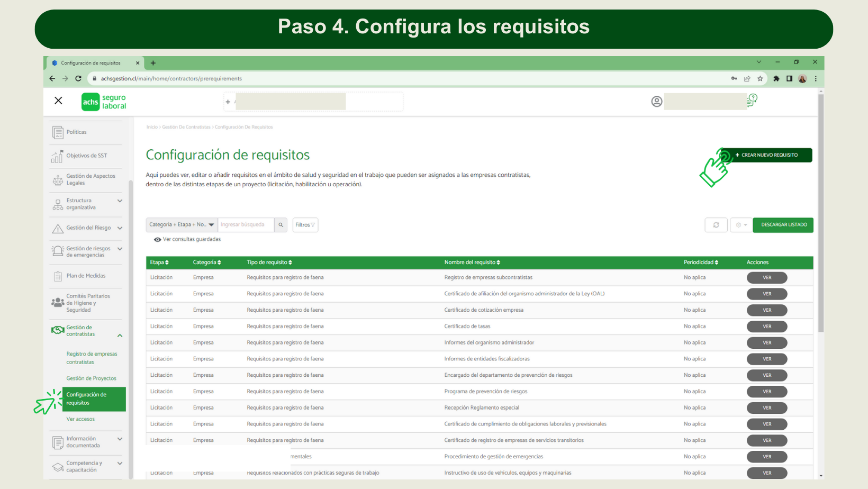Sort table by Etapa column
The height and width of the screenshot is (489, 868).
coord(159,262)
